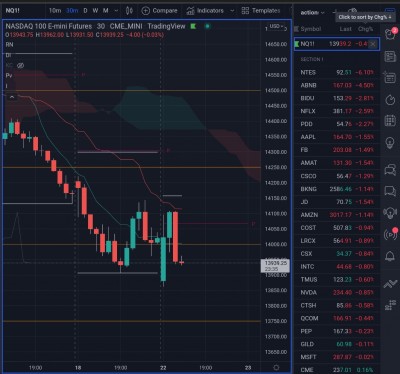This screenshot has width=400, height=374.
Task: Select NFLX row in watchlist
Action: pos(337,111)
